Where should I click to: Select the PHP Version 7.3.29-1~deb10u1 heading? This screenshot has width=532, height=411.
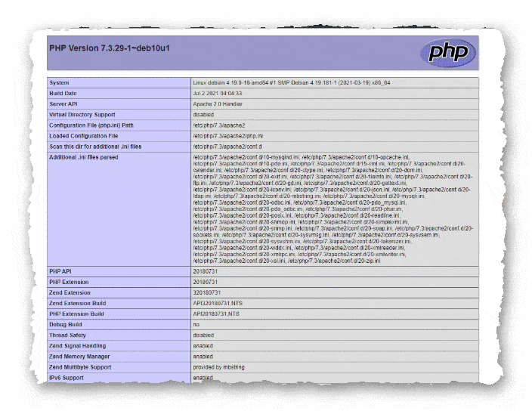click(x=110, y=48)
